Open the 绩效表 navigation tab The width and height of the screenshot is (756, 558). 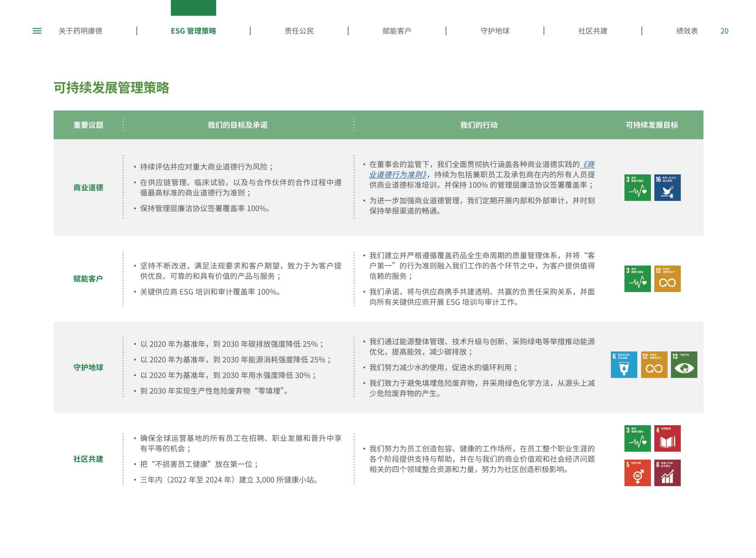[x=687, y=31]
